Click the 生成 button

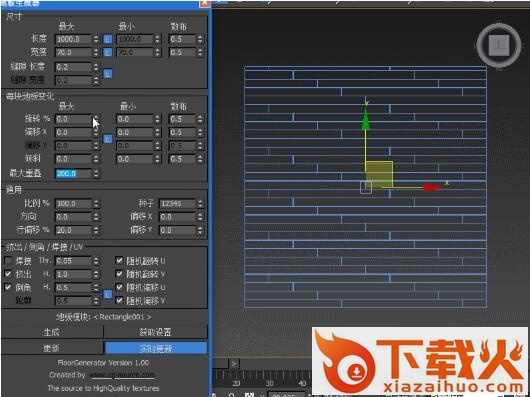click(x=52, y=332)
